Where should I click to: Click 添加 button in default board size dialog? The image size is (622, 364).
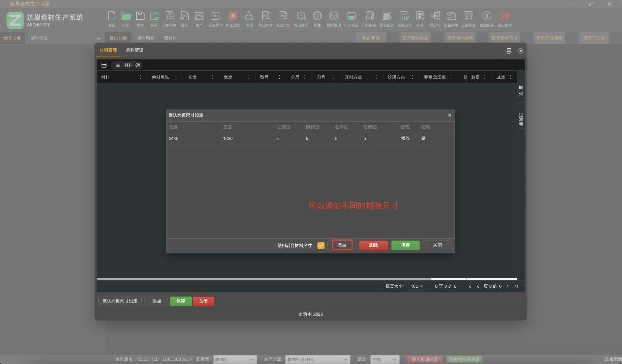(x=342, y=245)
